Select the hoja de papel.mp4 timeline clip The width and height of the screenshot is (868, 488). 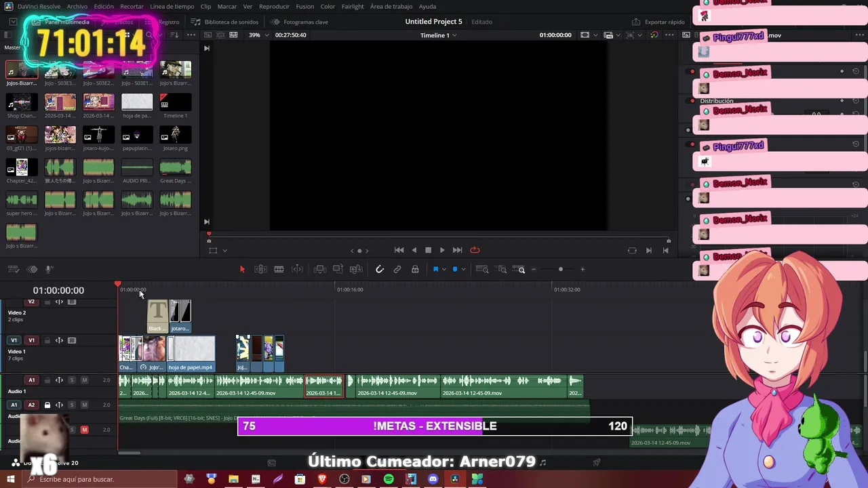(x=191, y=353)
